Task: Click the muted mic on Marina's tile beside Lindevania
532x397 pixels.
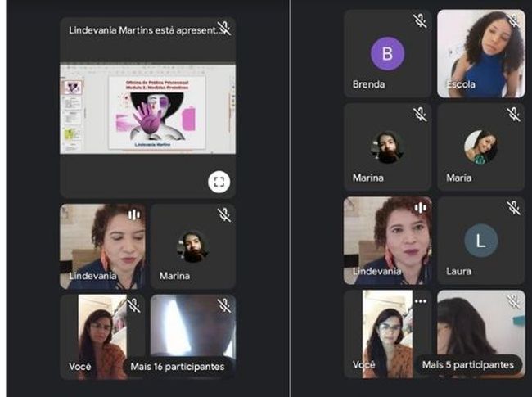Action: (224, 214)
